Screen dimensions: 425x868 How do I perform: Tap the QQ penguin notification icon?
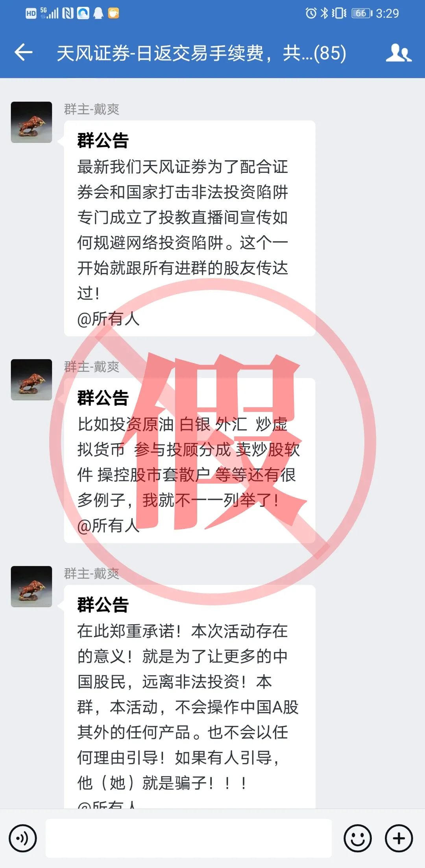tap(98, 13)
